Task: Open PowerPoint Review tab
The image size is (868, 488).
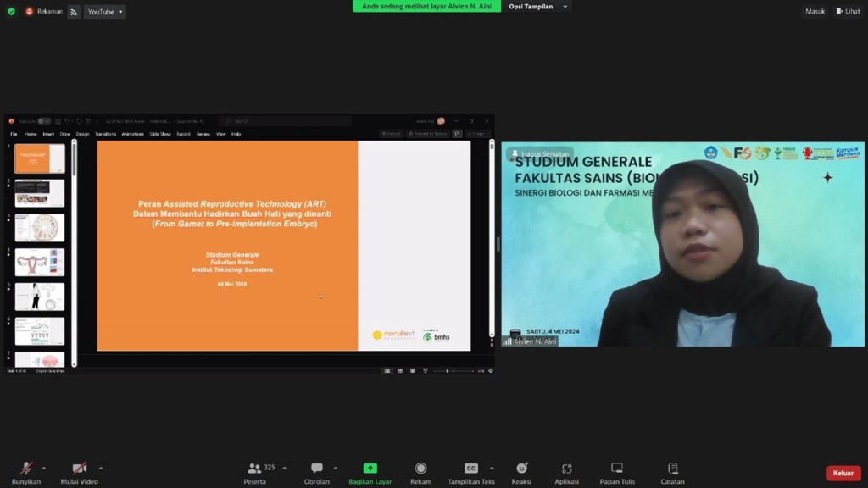Action: coord(203,134)
